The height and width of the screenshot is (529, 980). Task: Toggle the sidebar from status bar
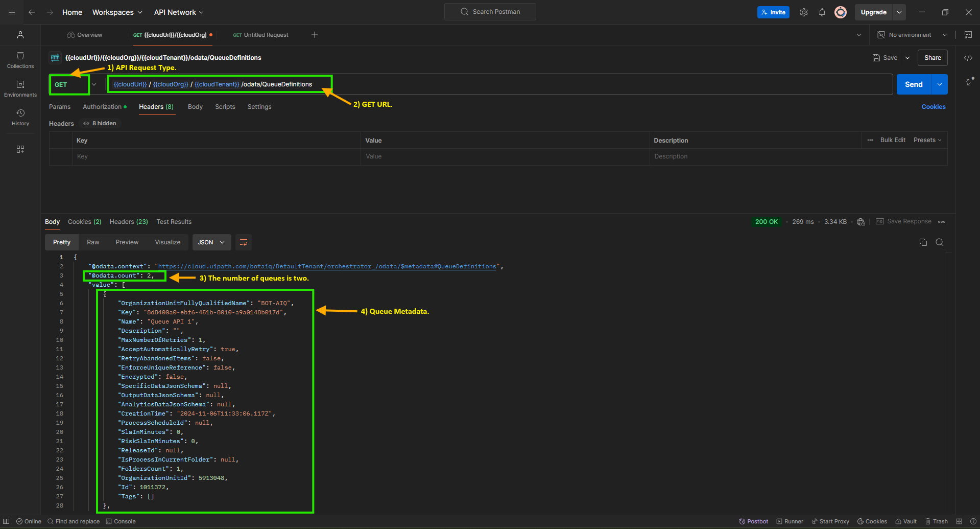click(x=6, y=521)
